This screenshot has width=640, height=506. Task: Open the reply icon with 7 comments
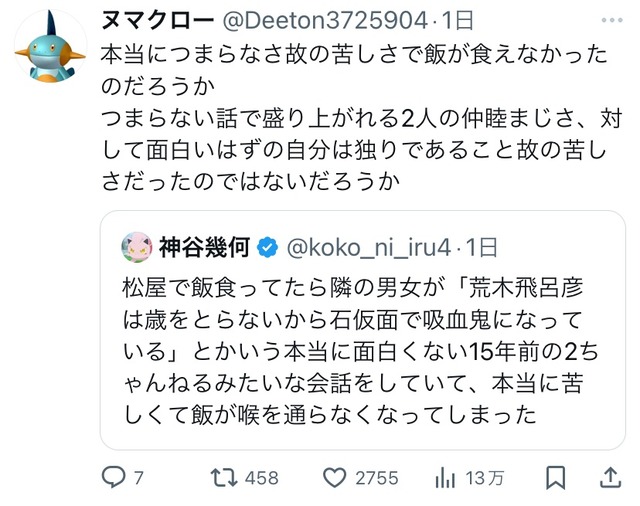pos(113,477)
